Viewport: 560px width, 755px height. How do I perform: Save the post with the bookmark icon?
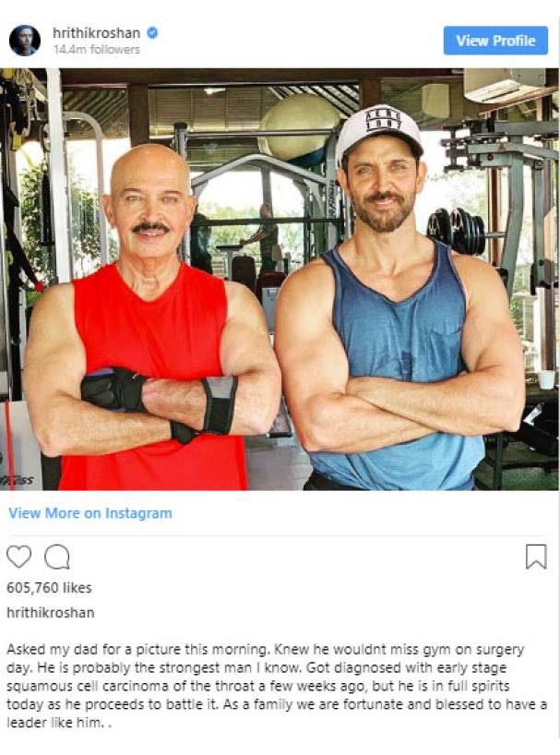click(x=536, y=557)
